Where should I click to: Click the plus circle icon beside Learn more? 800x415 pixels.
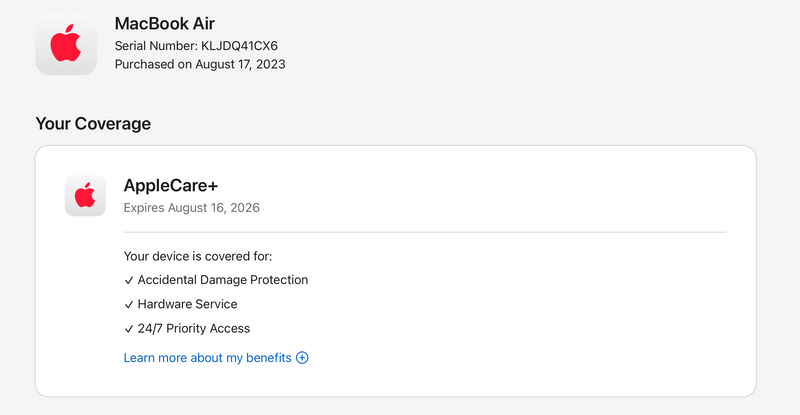303,357
